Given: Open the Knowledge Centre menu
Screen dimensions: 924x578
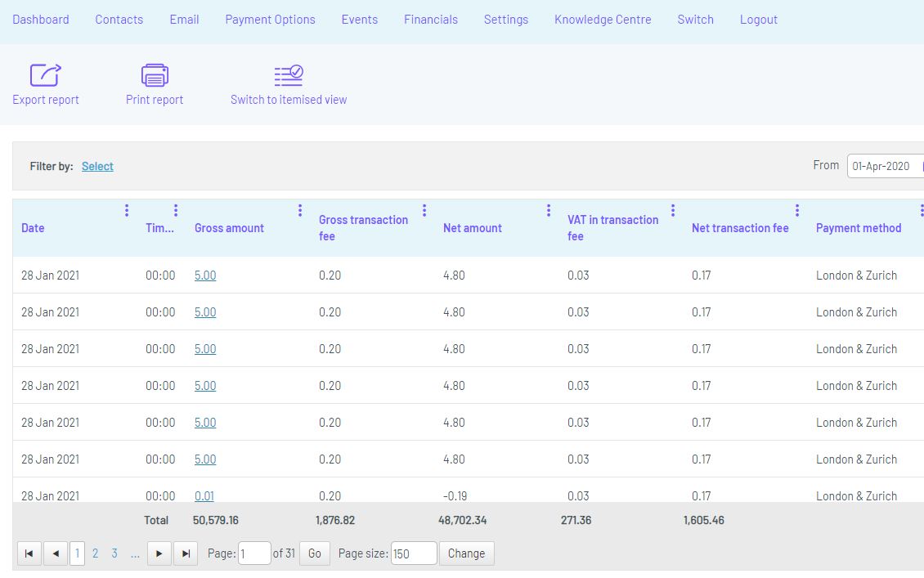Looking at the screenshot, I should (x=603, y=20).
